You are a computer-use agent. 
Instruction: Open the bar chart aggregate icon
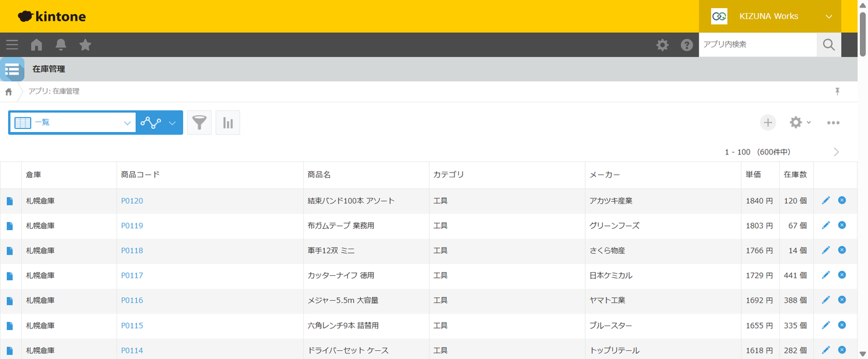[x=228, y=123]
